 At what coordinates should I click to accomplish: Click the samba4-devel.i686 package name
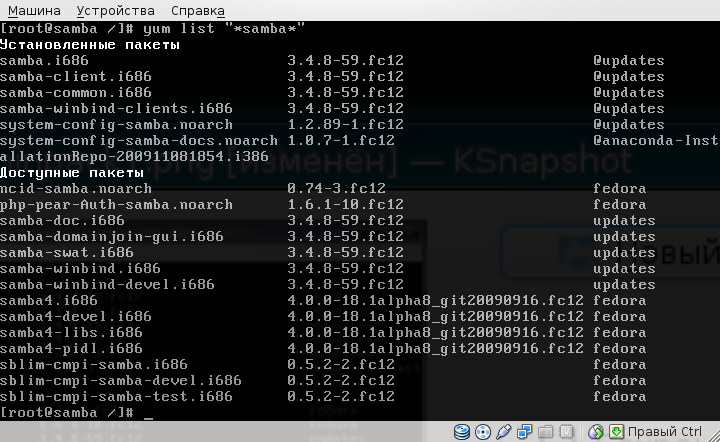coord(76,317)
